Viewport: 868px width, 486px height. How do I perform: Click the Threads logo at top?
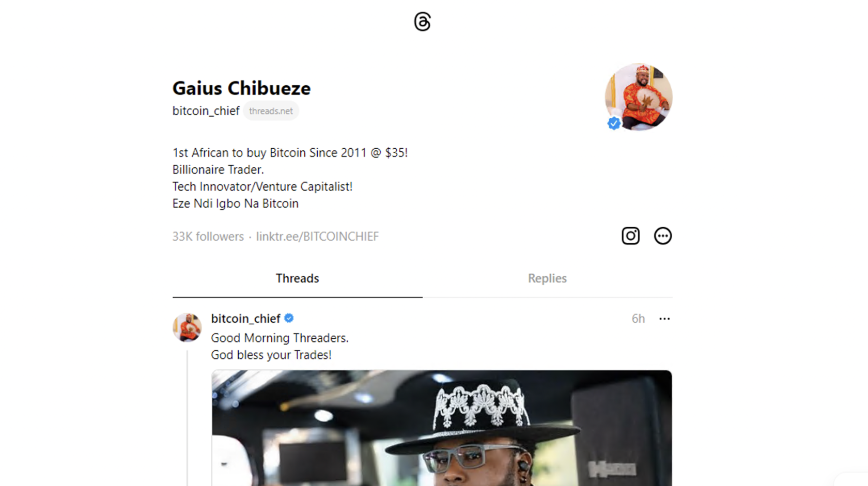click(422, 22)
